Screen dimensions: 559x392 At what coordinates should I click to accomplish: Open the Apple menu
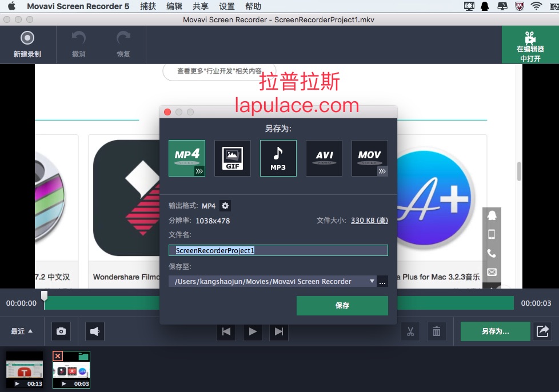[12, 6]
